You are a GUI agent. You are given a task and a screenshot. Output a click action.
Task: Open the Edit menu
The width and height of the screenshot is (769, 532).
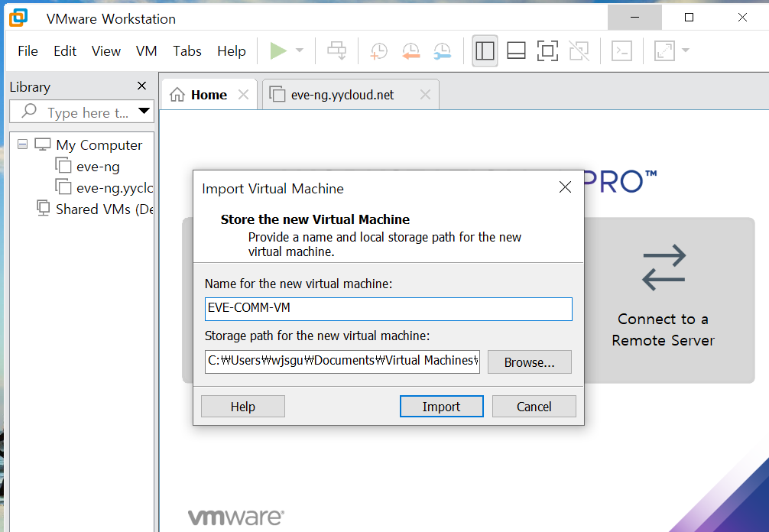coord(65,51)
